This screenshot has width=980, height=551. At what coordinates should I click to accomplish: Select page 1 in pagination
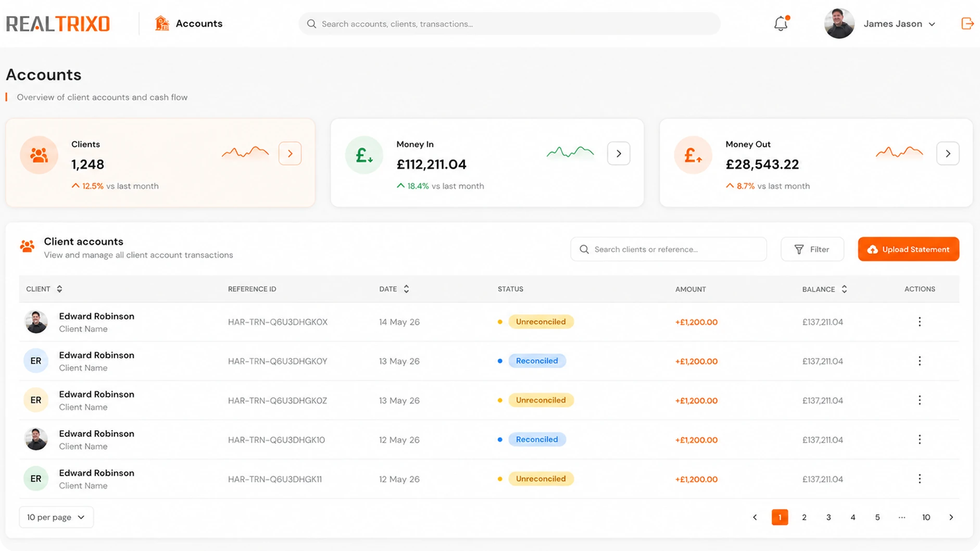(x=780, y=517)
